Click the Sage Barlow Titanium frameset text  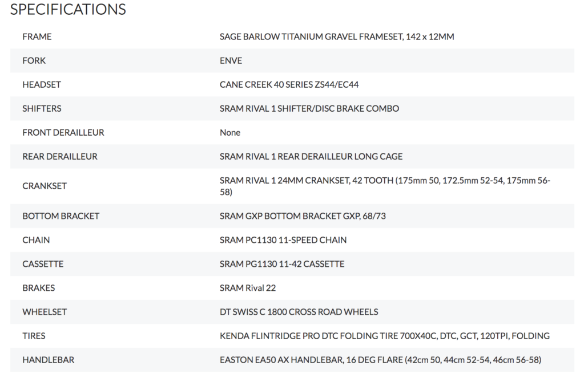337,36
